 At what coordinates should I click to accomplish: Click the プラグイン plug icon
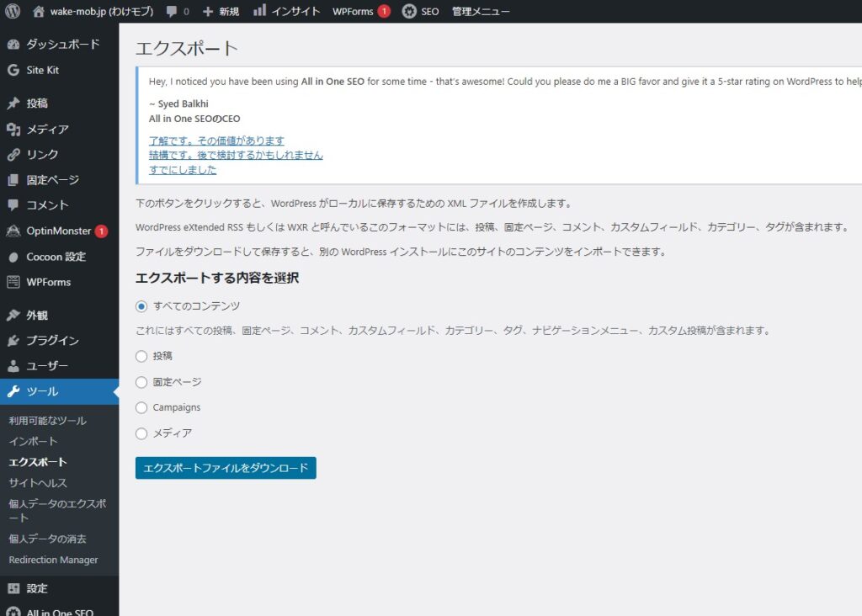(x=13, y=341)
